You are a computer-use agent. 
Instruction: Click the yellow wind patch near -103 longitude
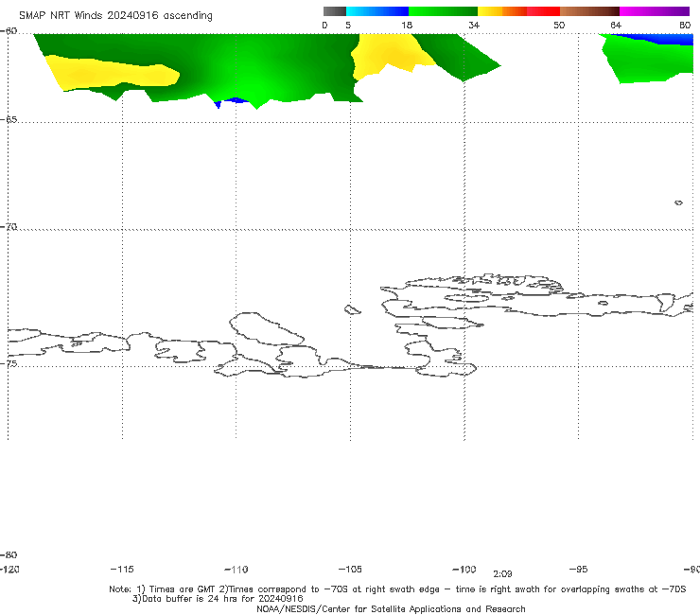pyautogui.click(x=391, y=55)
